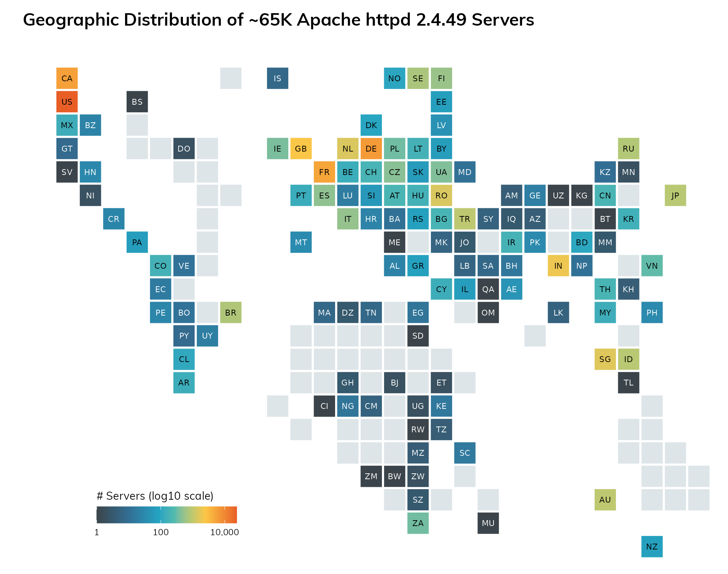Click the AR Argentina tile
The height and width of the screenshot is (574, 728).
(x=184, y=383)
